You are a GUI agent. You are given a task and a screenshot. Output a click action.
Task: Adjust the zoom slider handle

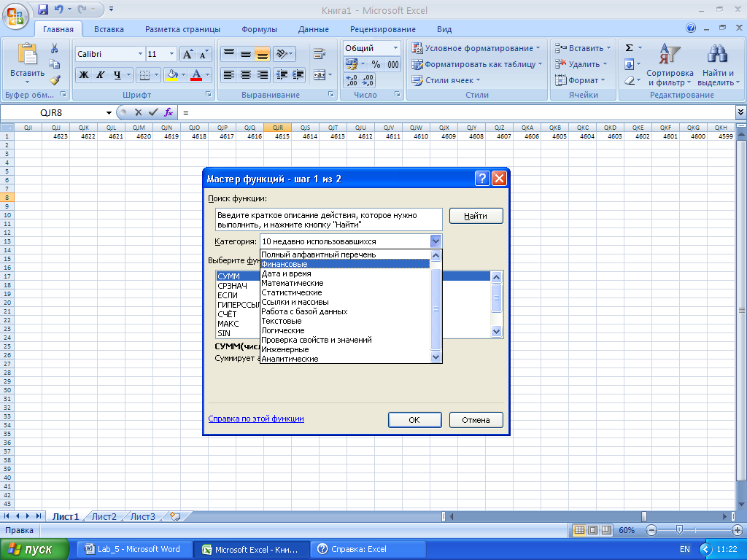(x=679, y=529)
